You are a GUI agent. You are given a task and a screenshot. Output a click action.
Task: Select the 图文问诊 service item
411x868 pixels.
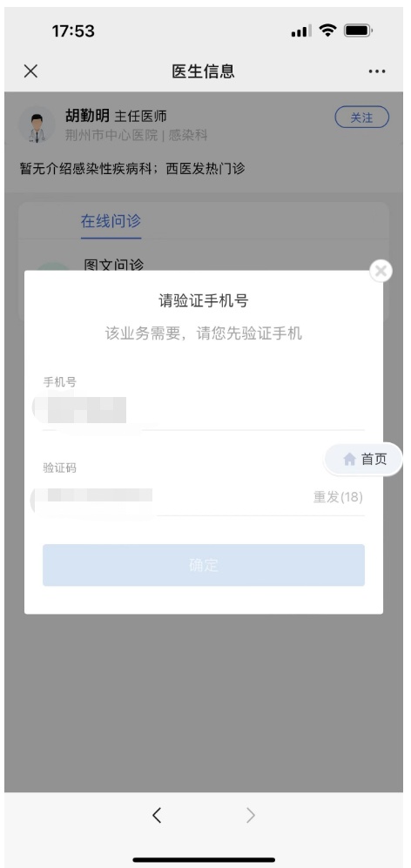113,265
